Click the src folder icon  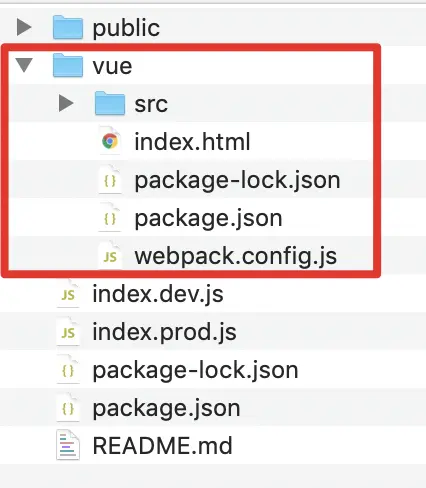(x=110, y=103)
